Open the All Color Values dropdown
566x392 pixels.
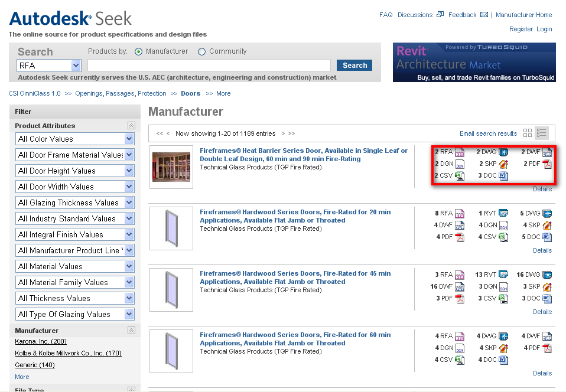pyautogui.click(x=129, y=139)
